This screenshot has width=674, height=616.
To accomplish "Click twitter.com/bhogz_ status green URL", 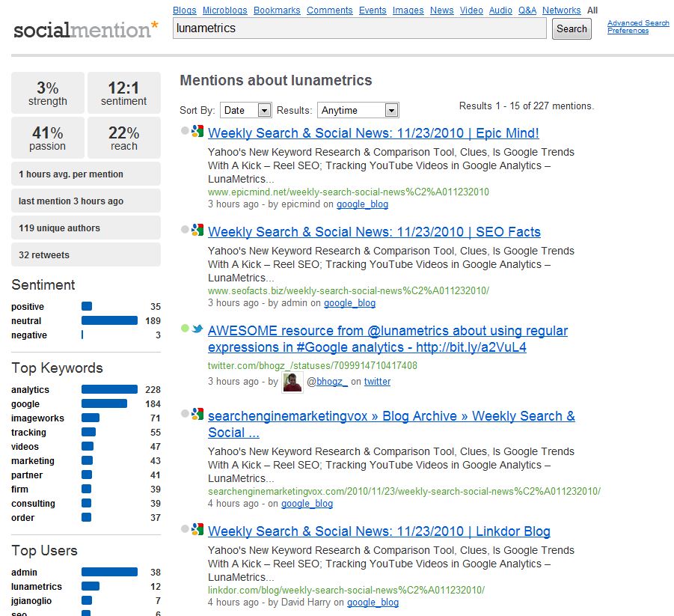I will [x=313, y=366].
